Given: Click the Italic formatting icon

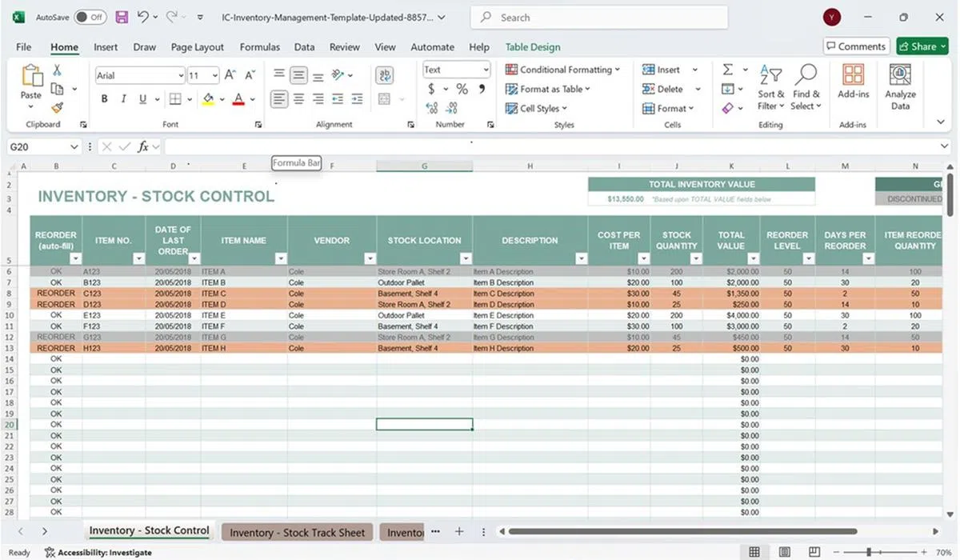Looking at the screenshot, I should coord(123,99).
